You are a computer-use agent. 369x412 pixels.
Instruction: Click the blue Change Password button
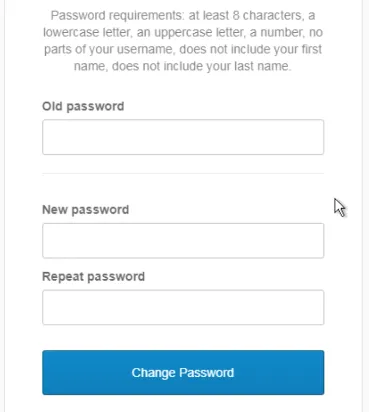tap(183, 372)
